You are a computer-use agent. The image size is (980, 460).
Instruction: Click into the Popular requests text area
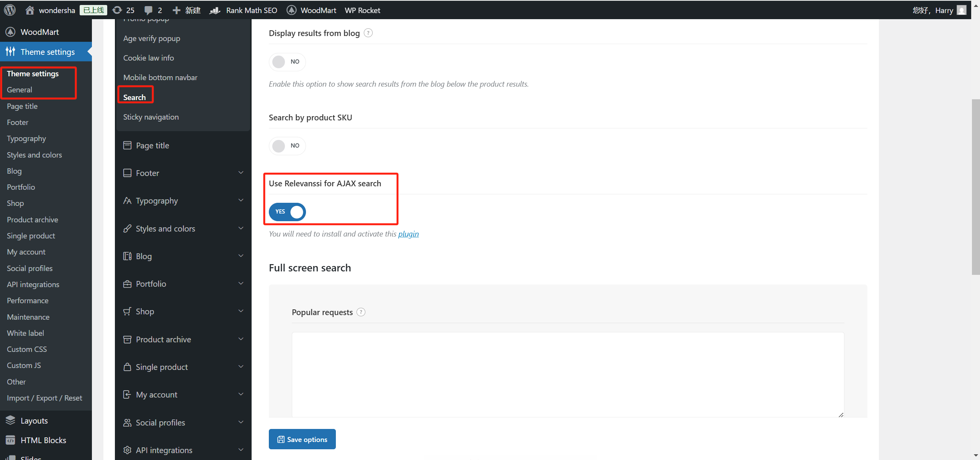coord(568,374)
